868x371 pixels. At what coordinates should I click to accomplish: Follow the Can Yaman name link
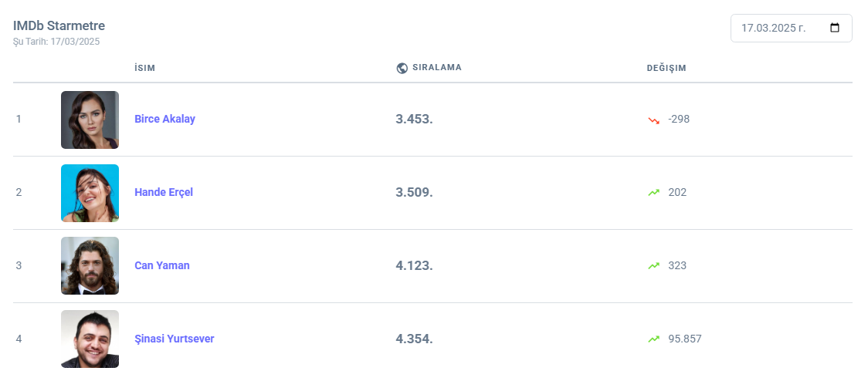point(162,265)
